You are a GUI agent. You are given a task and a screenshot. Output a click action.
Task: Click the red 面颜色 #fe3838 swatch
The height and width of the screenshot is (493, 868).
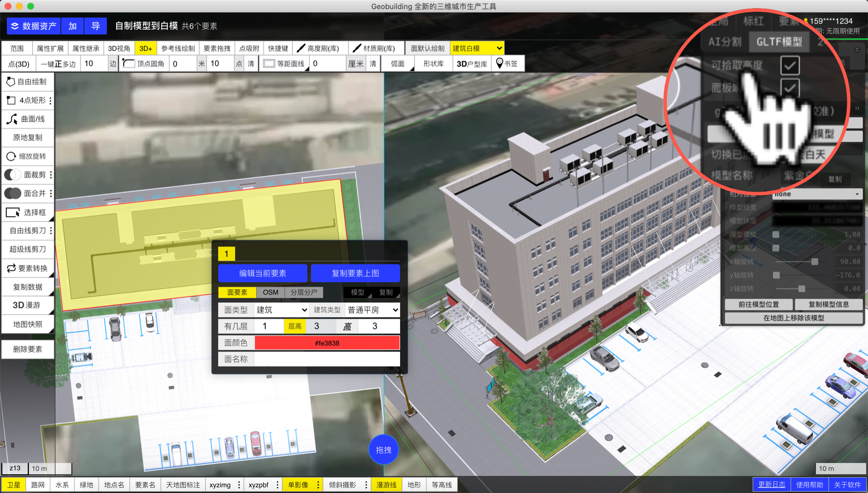tap(327, 343)
